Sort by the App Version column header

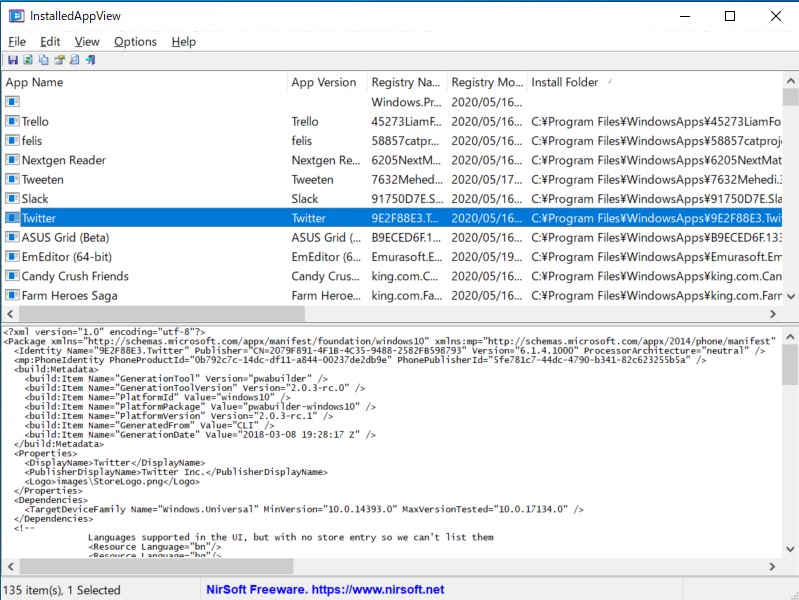click(x=327, y=82)
